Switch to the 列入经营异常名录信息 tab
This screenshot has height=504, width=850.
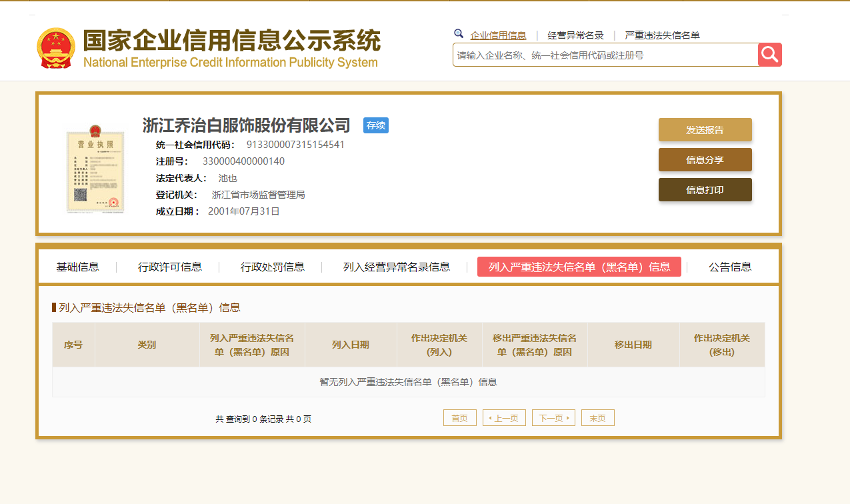pyautogui.click(x=397, y=267)
